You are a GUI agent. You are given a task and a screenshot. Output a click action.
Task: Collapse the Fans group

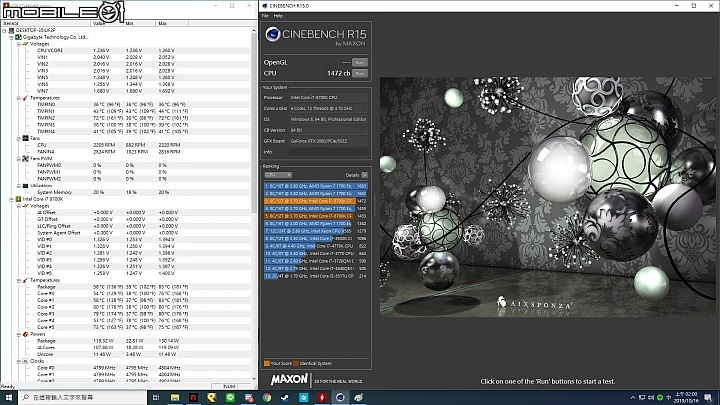[x=18, y=138]
